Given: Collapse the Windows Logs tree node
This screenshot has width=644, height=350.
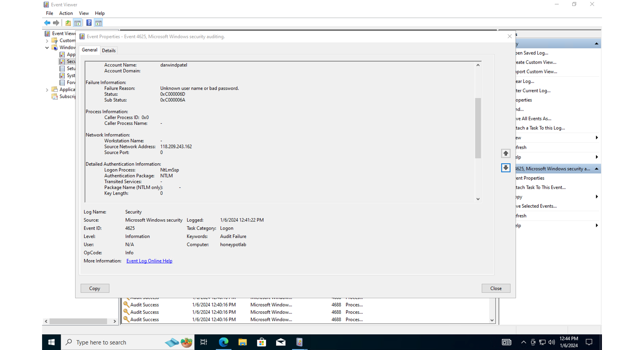Looking at the screenshot, I should coord(47,48).
